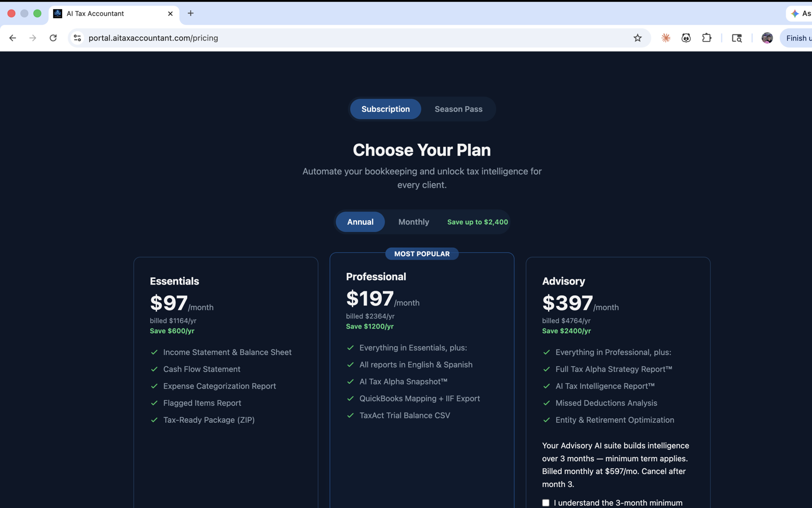812x508 pixels.
Task: Click 'Full Tax Alpha Strategy Report' feature
Action: (614, 369)
